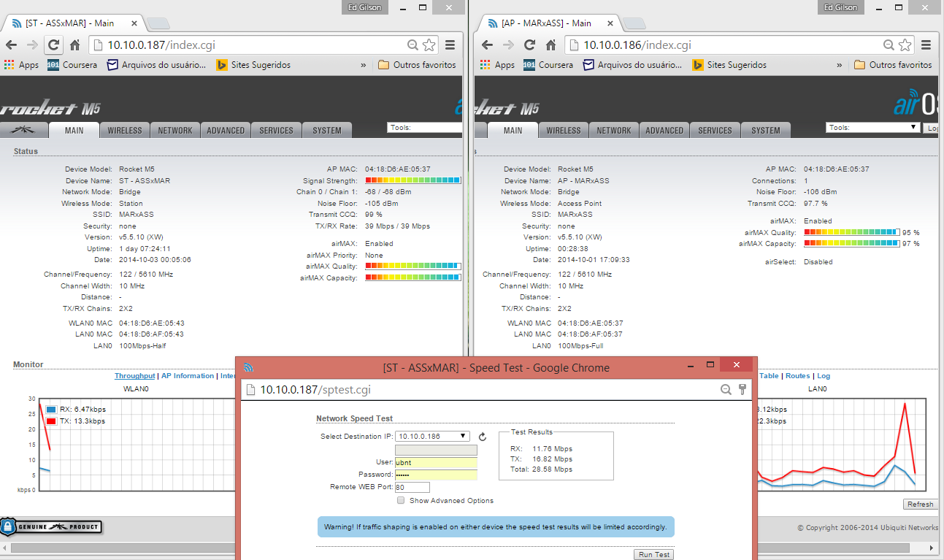This screenshot has width=944, height=560.
Task: Click the home icon in left Chrome window
Action: point(74,45)
